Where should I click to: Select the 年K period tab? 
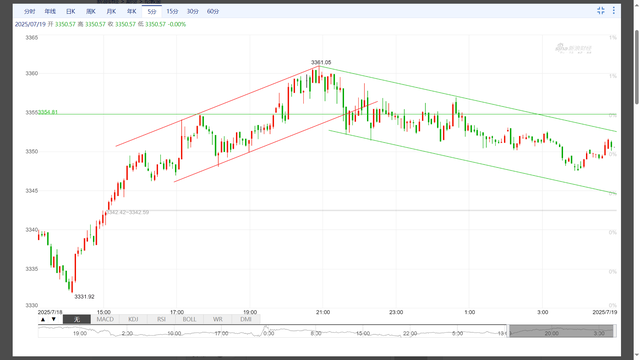click(x=131, y=11)
